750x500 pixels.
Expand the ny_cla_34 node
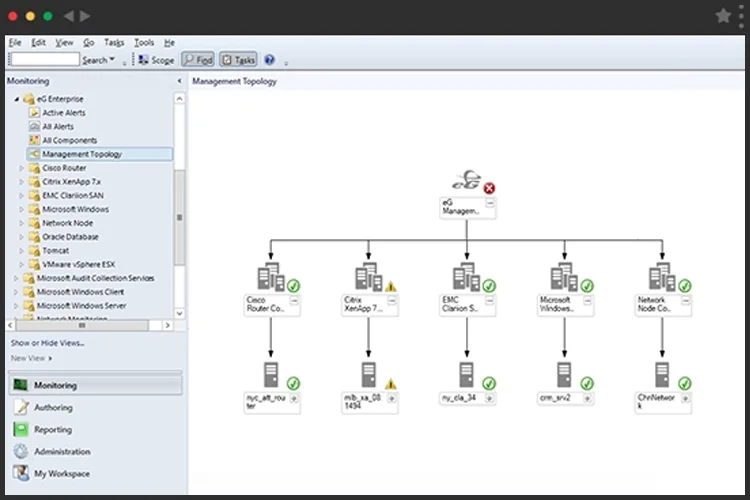pos(490,398)
